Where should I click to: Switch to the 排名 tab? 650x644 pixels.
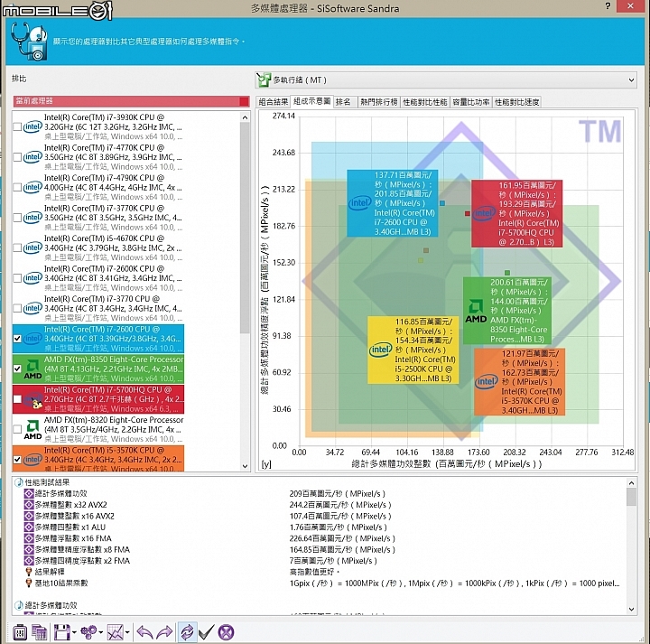[343, 102]
